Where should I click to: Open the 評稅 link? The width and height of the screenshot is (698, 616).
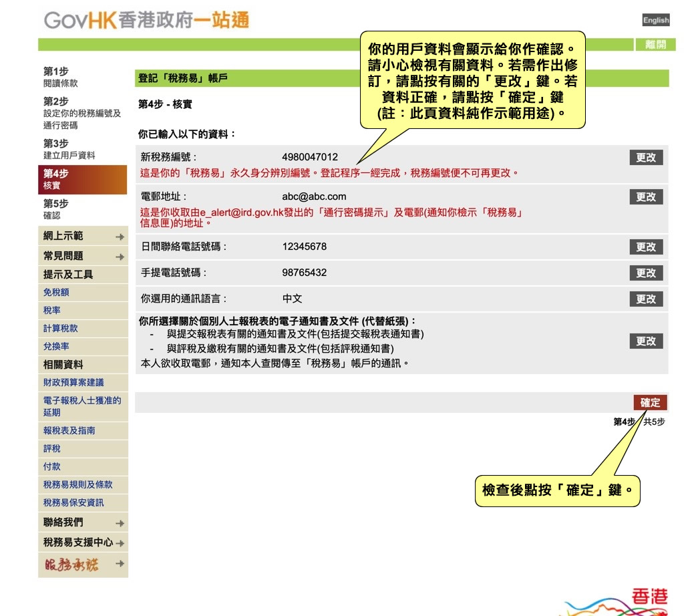pos(51,448)
